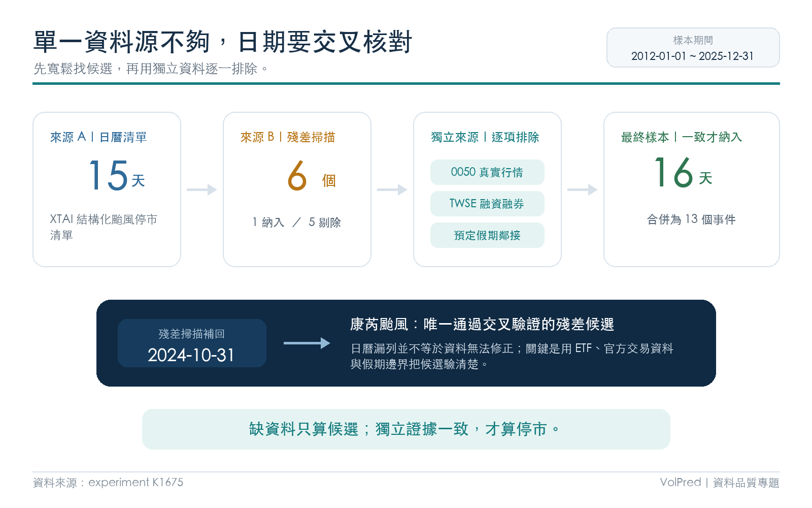This screenshot has height=508, width=812.
Task: Click the 樣本期間 label
Action: [693, 40]
